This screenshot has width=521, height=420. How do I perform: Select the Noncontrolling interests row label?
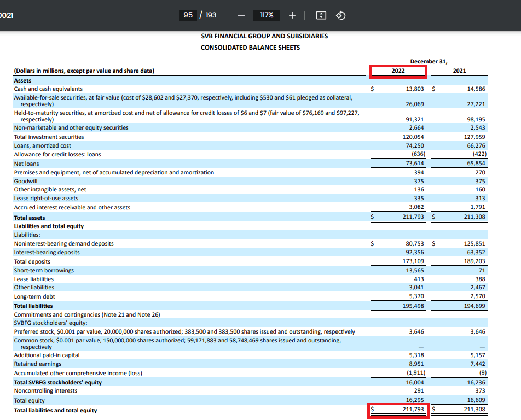pos(45,391)
